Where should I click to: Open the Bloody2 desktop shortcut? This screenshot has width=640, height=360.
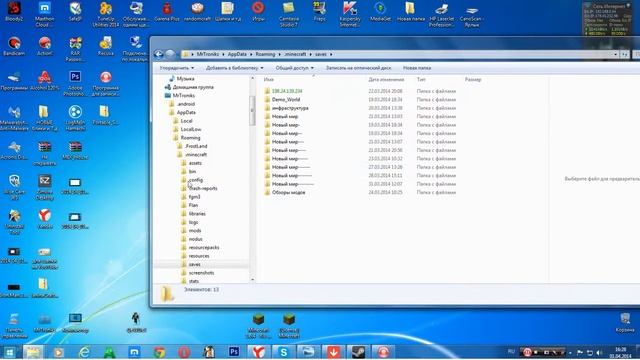[x=14, y=11]
